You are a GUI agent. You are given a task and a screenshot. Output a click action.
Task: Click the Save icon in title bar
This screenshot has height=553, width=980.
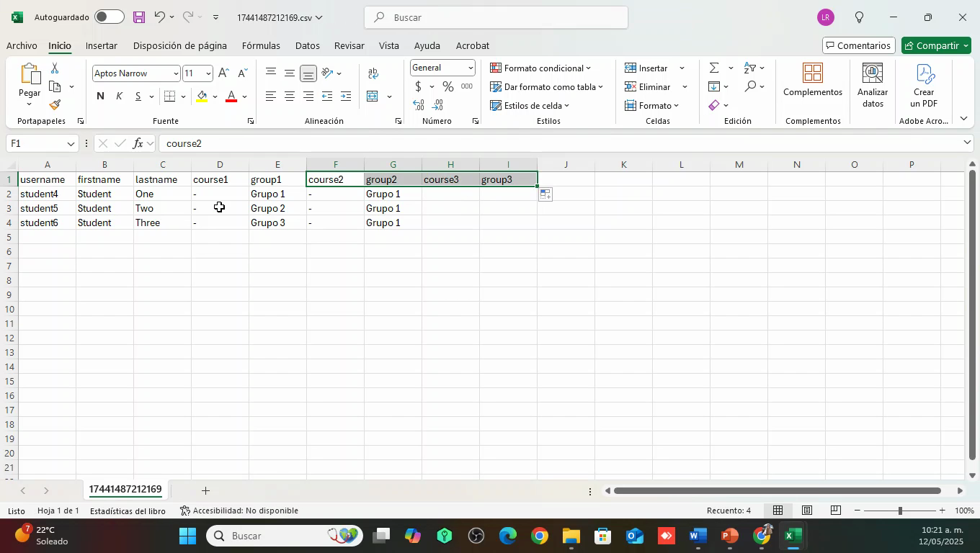click(x=139, y=17)
